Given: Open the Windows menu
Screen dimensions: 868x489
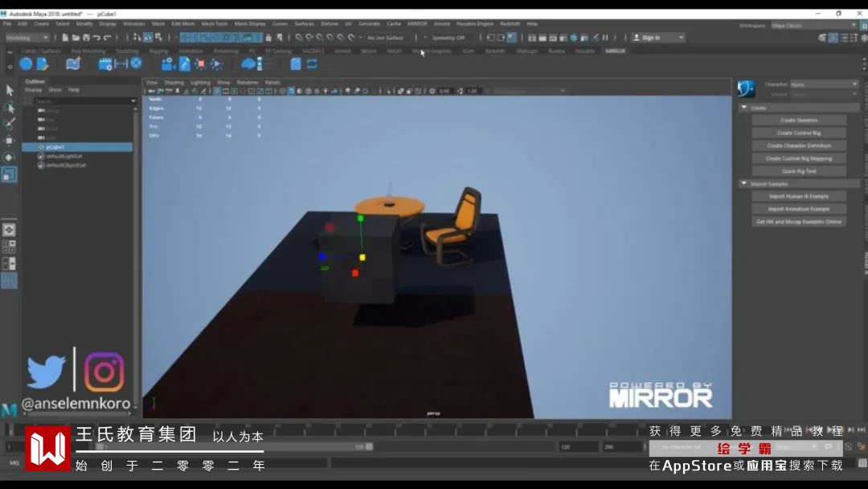Looking at the screenshot, I should pos(134,24).
